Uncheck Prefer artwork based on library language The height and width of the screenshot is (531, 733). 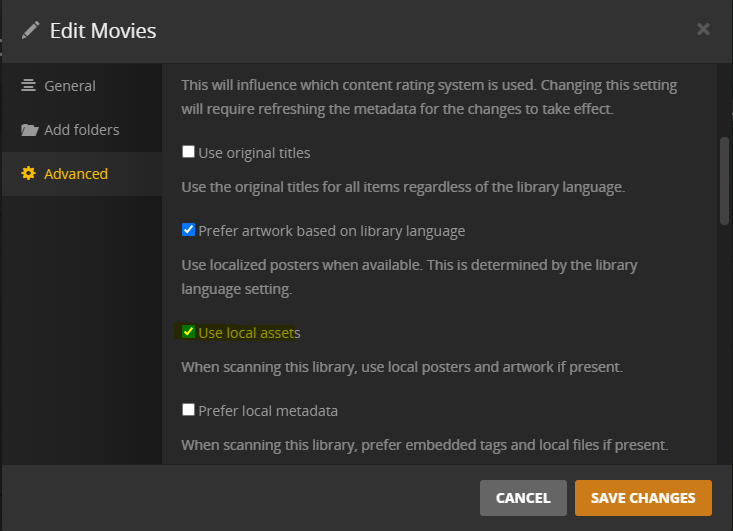(188, 230)
